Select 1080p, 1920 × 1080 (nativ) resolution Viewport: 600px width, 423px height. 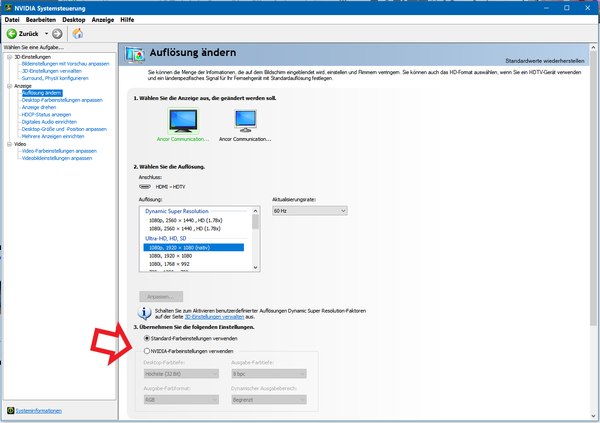point(192,247)
